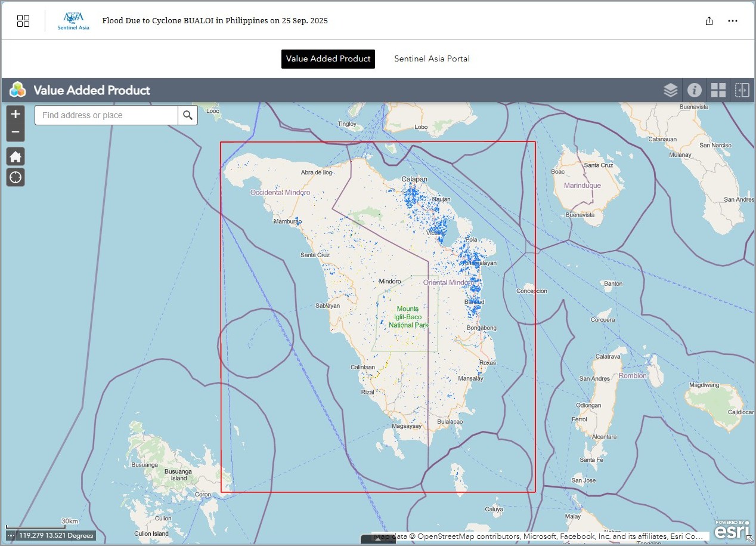Expand the bottom attribute table arrow
The image size is (756, 546).
tap(378, 540)
